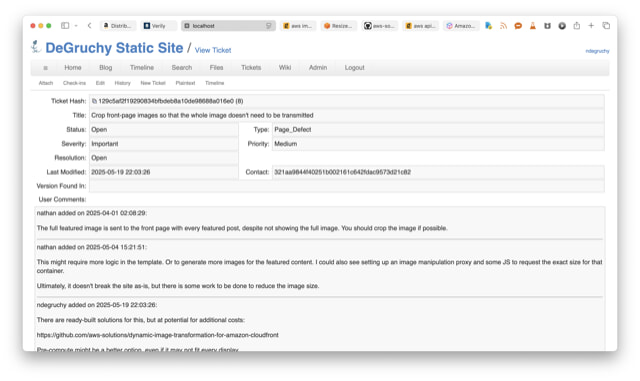Show the tab overview icon
This screenshot has height=381, width=640.
click(606, 26)
